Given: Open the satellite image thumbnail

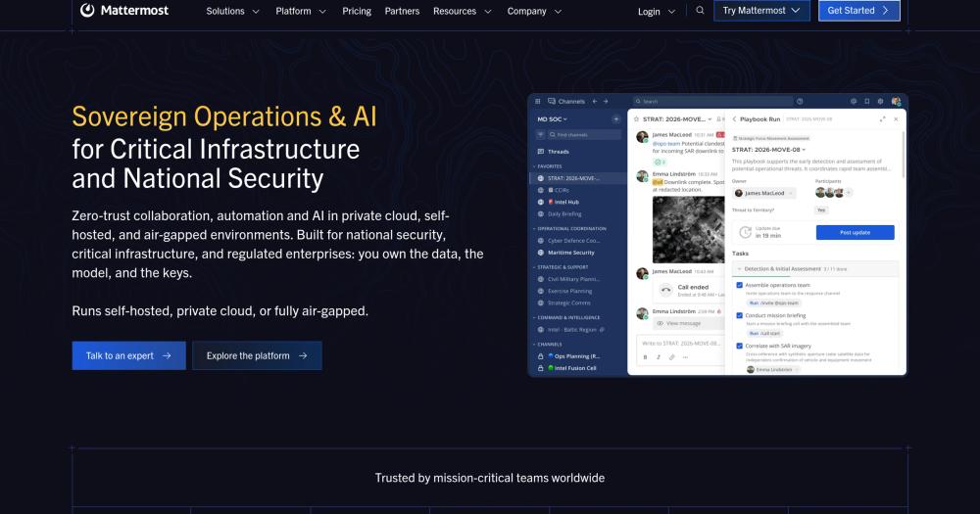Looking at the screenshot, I should 688,229.
